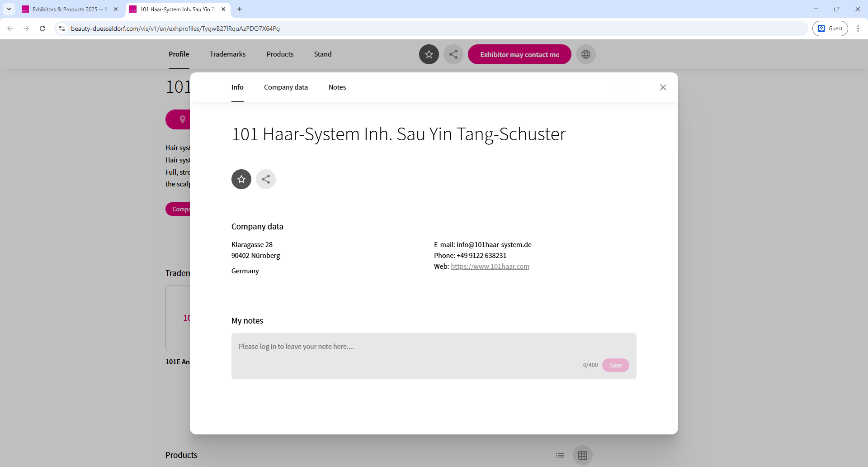Click the pink Save note button
The width and height of the screenshot is (868, 467).
616,365
